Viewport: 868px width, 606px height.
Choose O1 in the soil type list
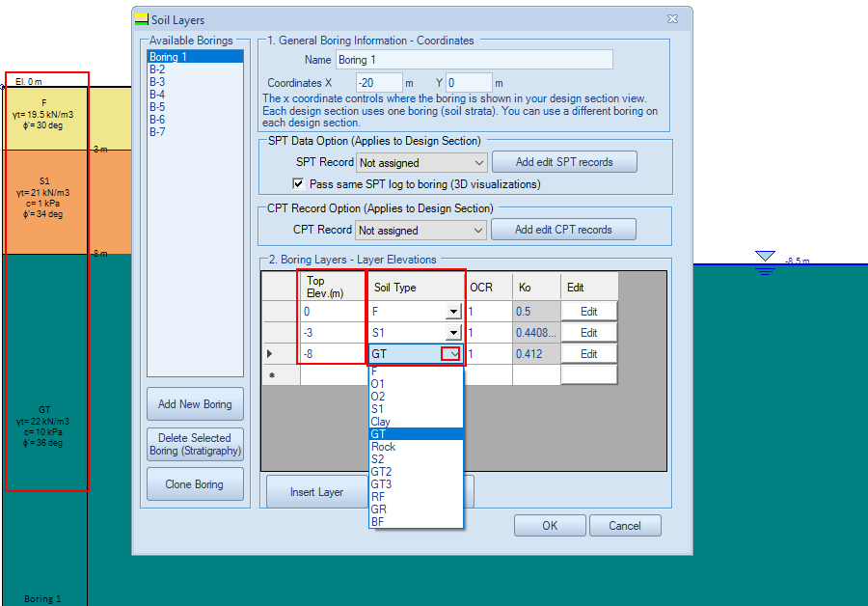416,384
